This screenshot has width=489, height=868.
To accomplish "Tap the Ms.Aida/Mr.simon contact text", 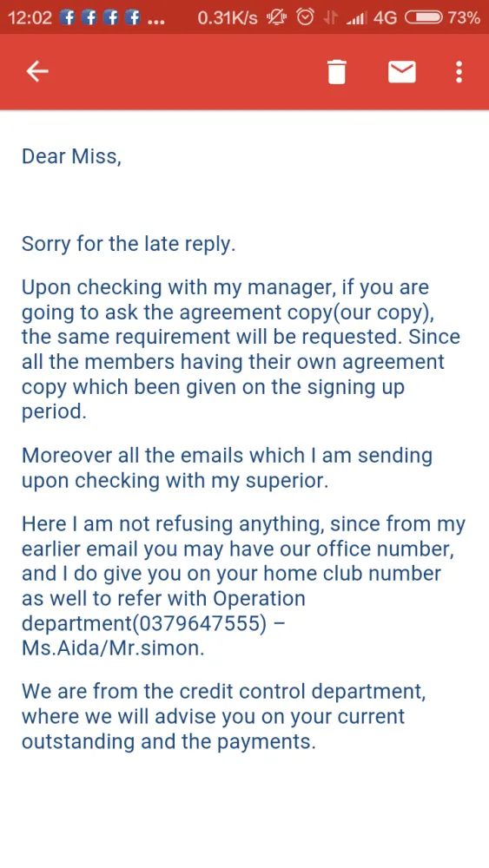I will [x=113, y=648].
